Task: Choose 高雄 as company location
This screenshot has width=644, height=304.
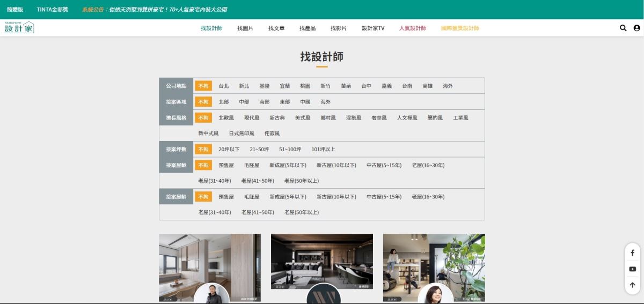Action: 428,86
